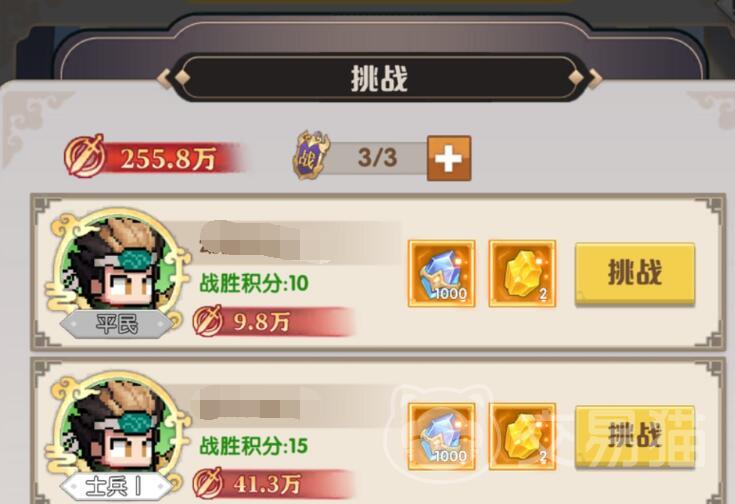735x504 pixels.
Task: Tap the 3/3 remaining attempts counter
Action: click(x=377, y=158)
